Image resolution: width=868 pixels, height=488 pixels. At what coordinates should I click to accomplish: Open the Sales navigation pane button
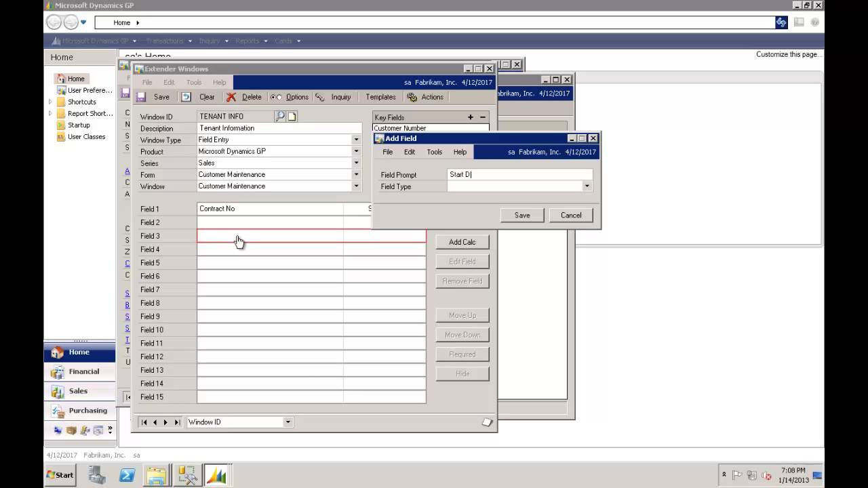pos(79,391)
